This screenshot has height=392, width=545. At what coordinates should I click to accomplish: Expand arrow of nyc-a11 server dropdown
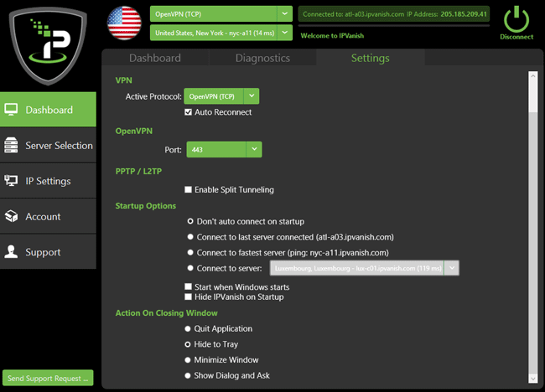[285, 33]
